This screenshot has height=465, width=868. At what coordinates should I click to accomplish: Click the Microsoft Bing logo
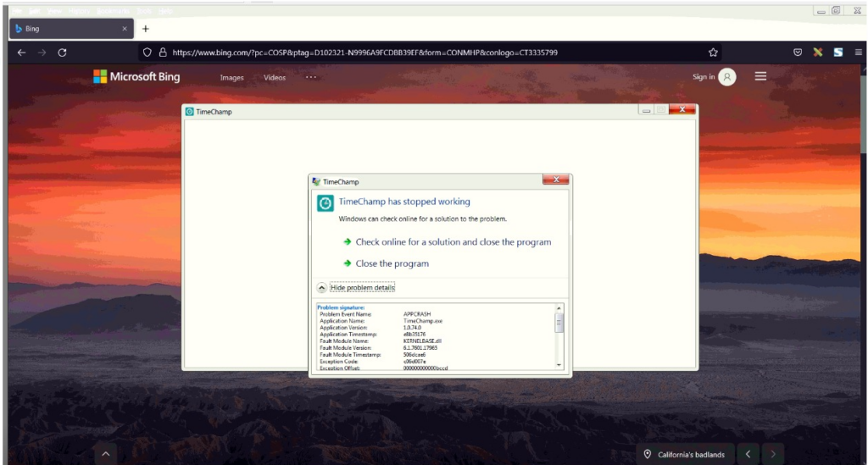coord(136,77)
